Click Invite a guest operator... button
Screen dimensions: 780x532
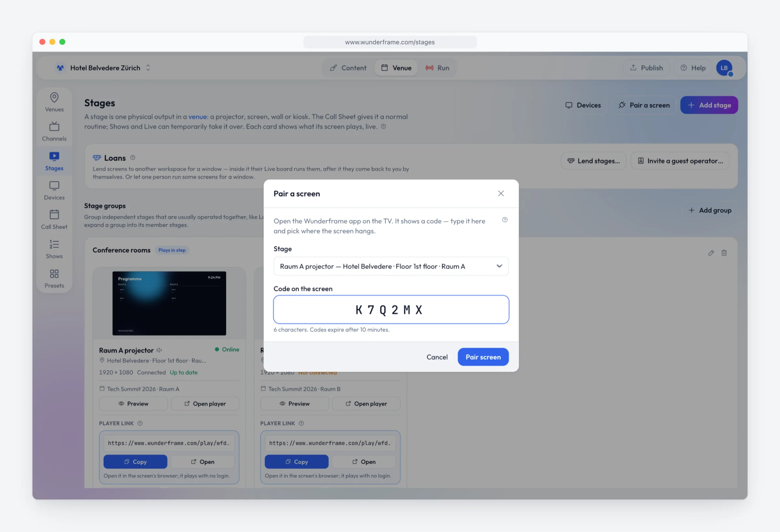(x=680, y=161)
